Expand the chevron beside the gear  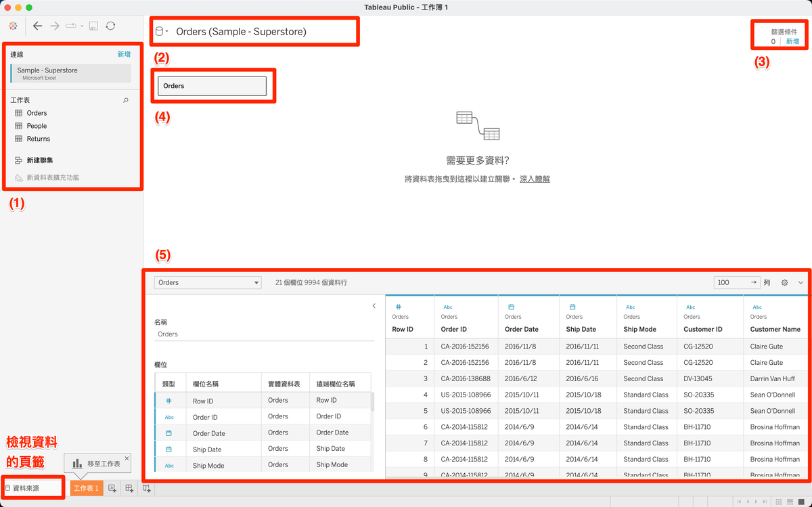pyautogui.click(x=800, y=282)
